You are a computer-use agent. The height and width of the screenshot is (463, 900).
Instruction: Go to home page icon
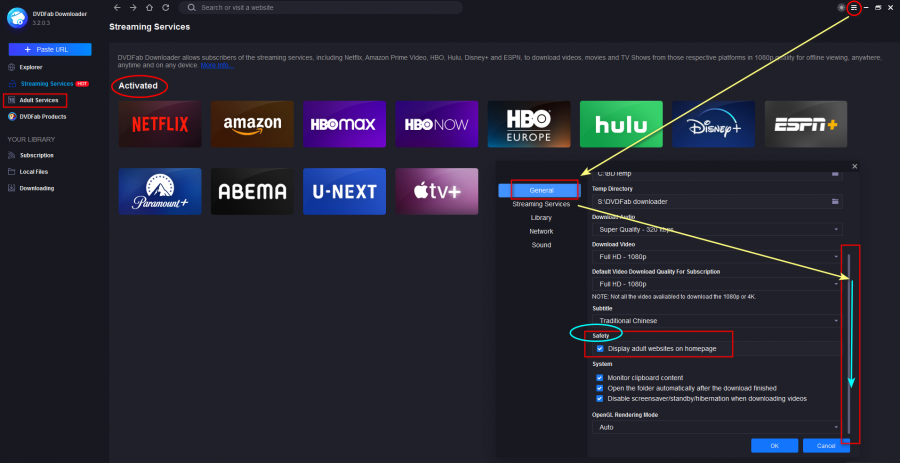(149, 7)
